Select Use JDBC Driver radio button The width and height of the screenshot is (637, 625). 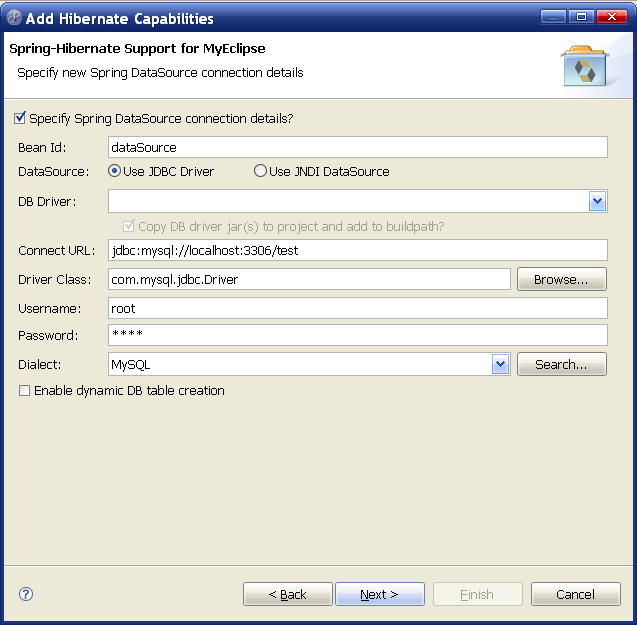115,171
